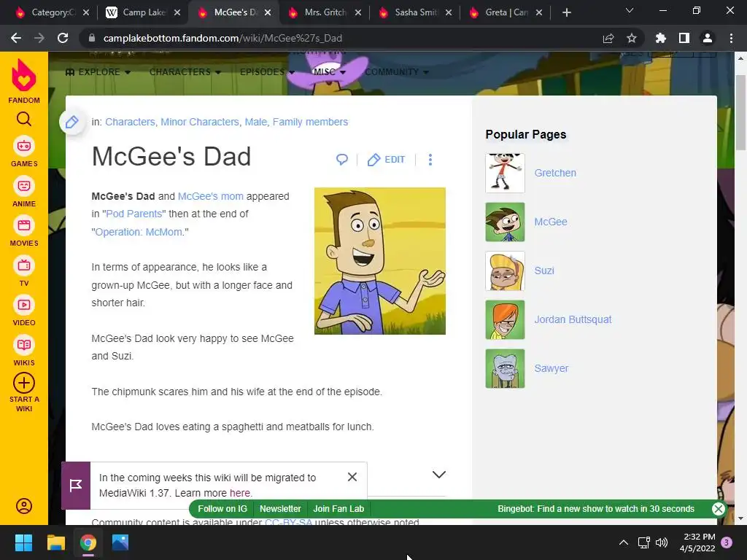Switch to Greta tab
This screenshot has height=560, width=747.
[x=506, y=12]
